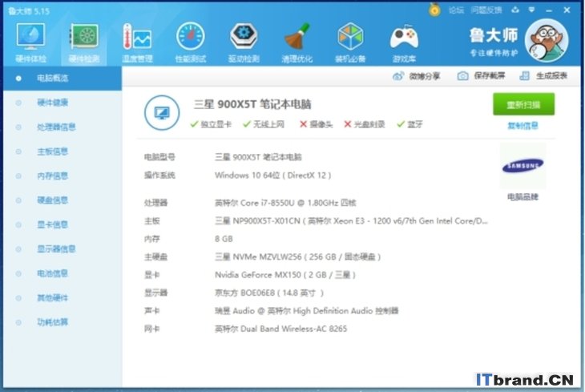Click the 蓝牙 check status
The height and width of the screenshot is (392, 585).
coord(409,124)
